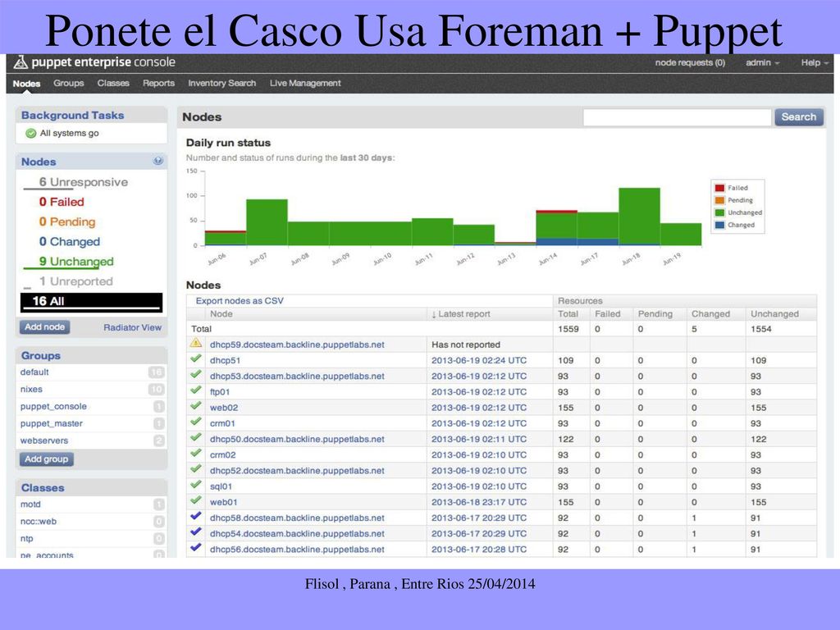Filter by 0 Failed nodes

click(62, 202)
